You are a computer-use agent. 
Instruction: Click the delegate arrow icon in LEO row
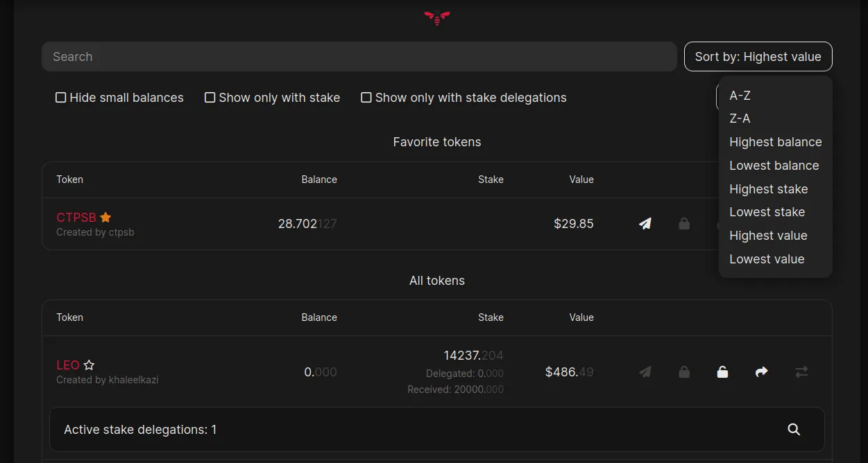(761, 372)
